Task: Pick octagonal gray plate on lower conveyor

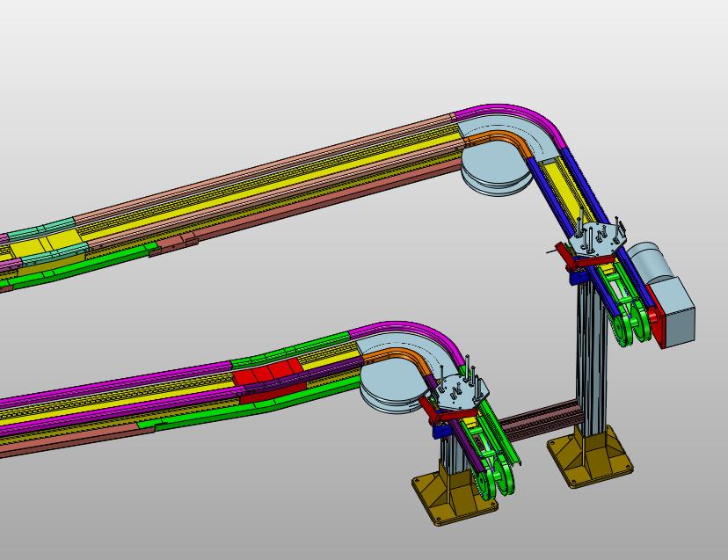Action: [460, 393]
